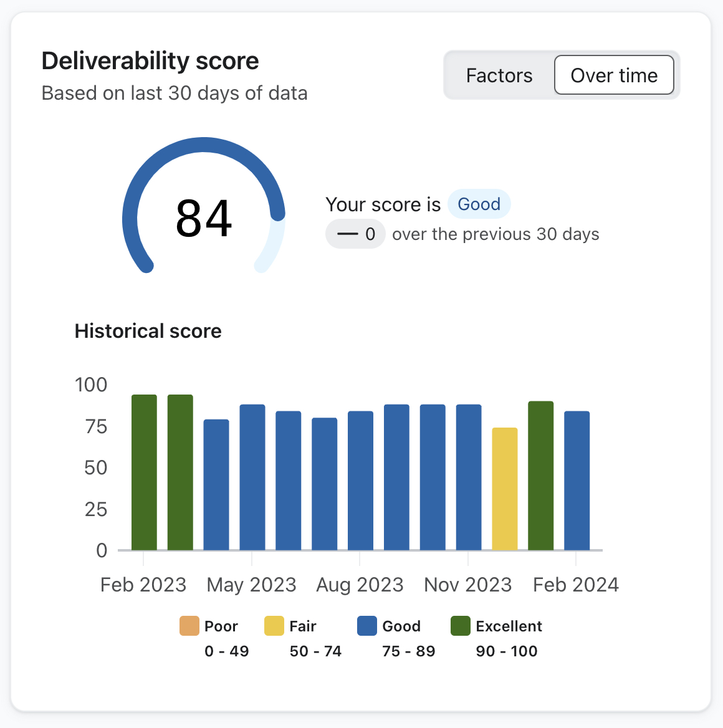Select the Good legend color swatch
This screenshot has height=728, width=723.
point(367,626)
